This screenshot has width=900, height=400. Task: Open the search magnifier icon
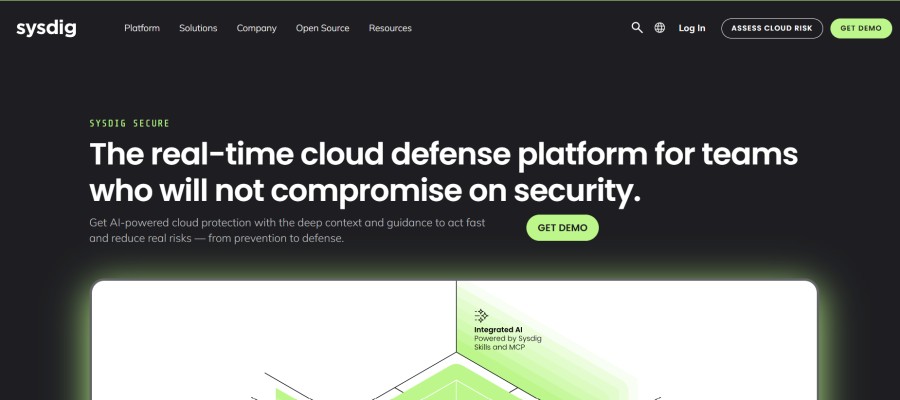point(637,28)
